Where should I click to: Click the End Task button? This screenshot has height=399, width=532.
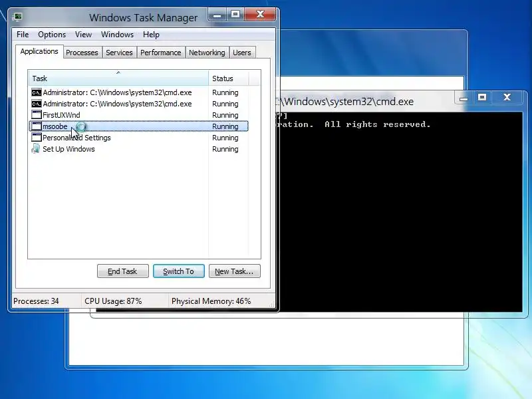pos(123,271)
